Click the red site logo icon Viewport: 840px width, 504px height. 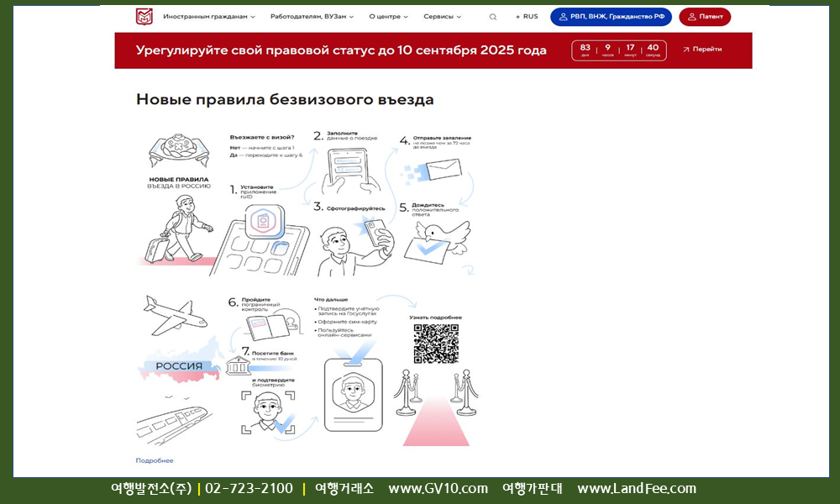click(144, 17)
